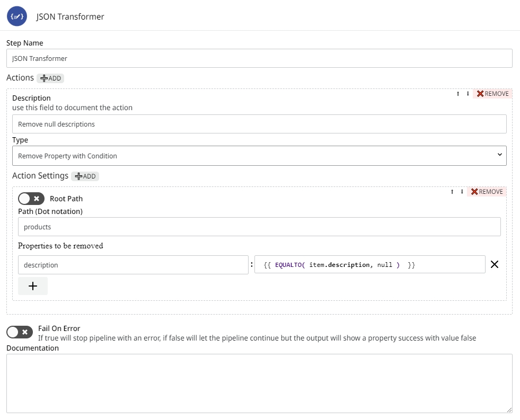Image resolution: width=520 pixels, height=420 pixels.
Task: Add new property row with plus button
Action: point(33,286)
